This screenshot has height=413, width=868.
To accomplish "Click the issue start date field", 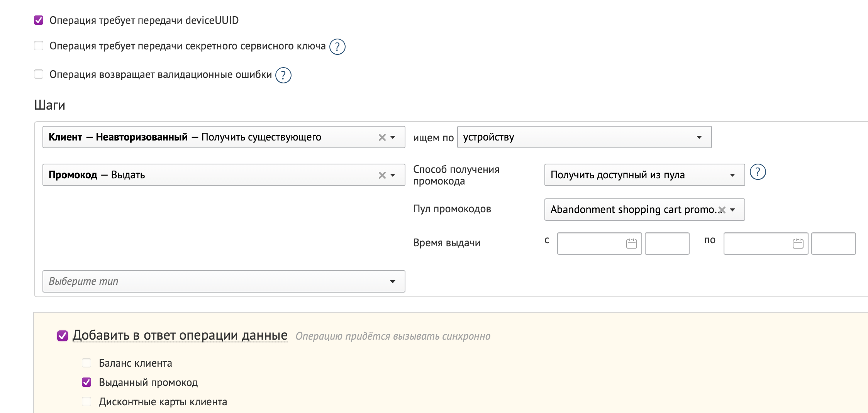I will point(599,244).
